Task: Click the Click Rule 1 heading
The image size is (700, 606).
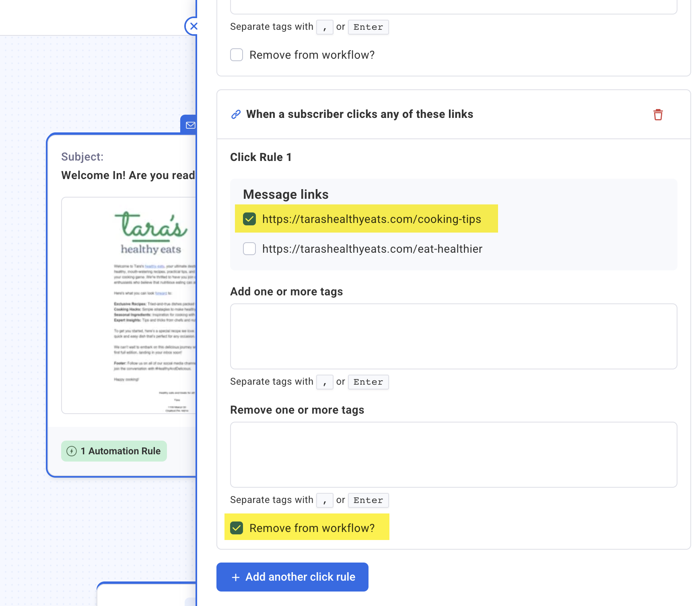Action: tap(261, 157)
